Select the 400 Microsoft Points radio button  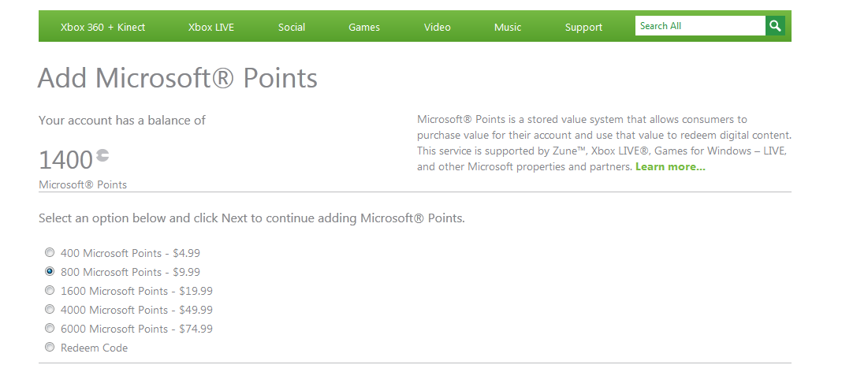50,253
